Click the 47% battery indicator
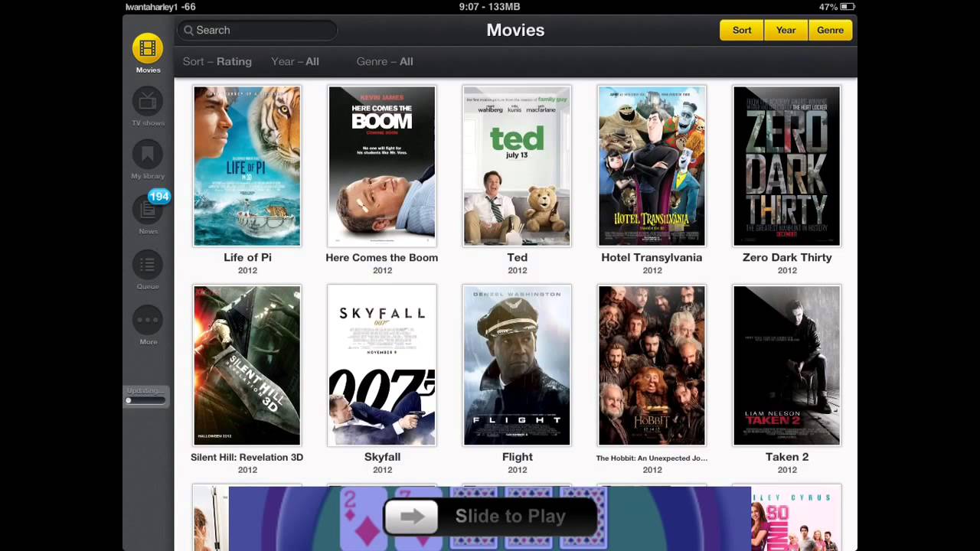 point(836,7)
